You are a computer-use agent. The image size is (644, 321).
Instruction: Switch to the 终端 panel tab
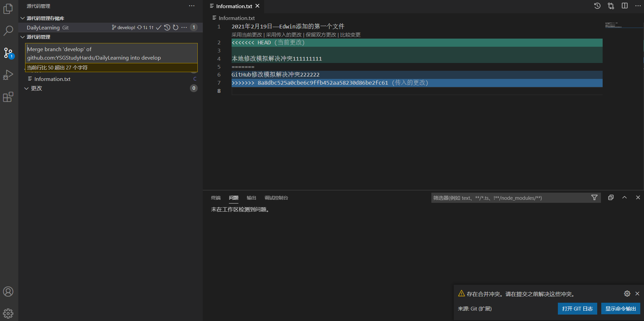point(216,198)
